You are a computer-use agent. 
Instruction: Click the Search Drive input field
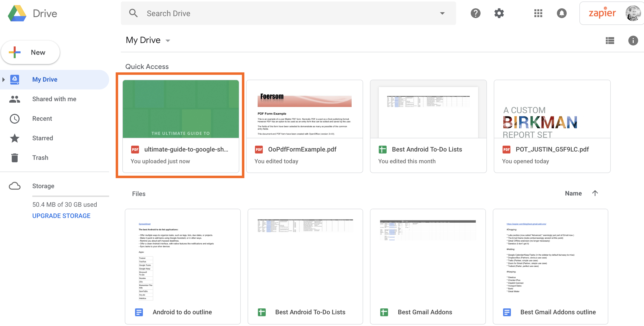click(x=287, y=13)
